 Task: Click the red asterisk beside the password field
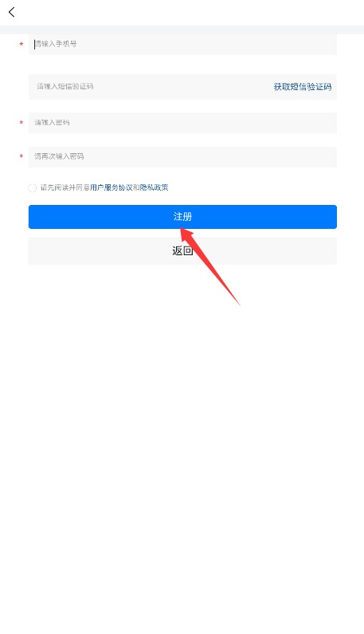21,123
